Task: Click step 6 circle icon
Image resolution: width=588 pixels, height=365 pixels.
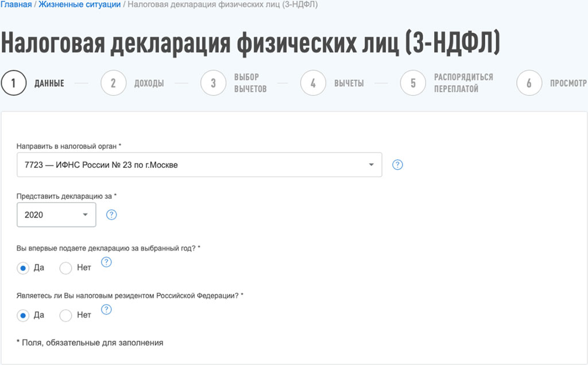Action: (x=529, y=83)
